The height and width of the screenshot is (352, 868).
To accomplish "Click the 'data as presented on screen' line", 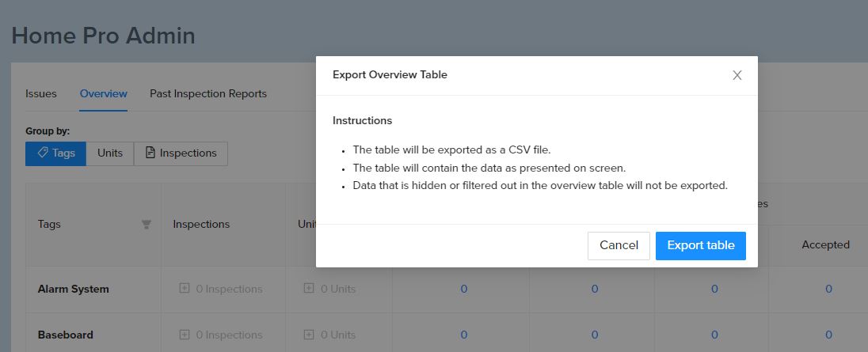I will (x=489, y=168).
